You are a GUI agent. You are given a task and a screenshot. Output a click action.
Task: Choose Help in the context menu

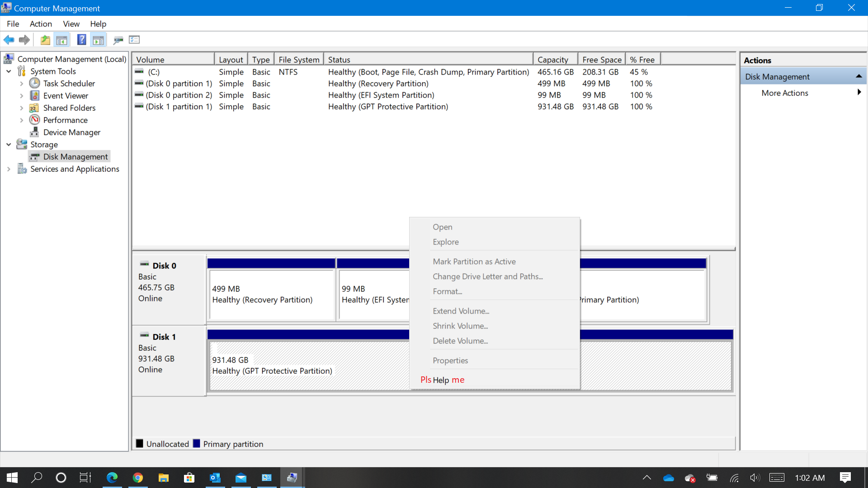(495, 380)
